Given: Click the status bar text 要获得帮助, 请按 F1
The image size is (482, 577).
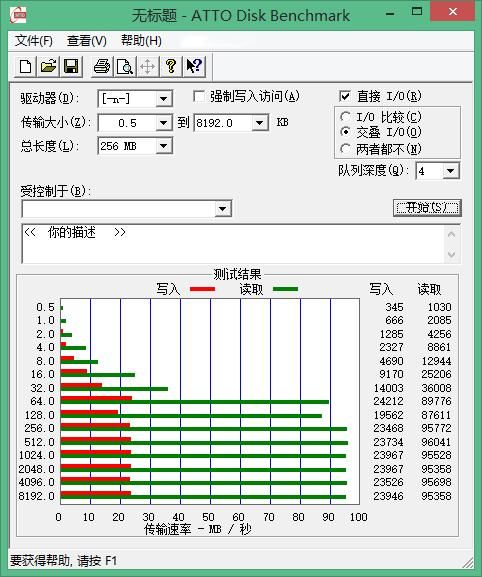Looking at the screenshot, I should (x=63, y=561).
